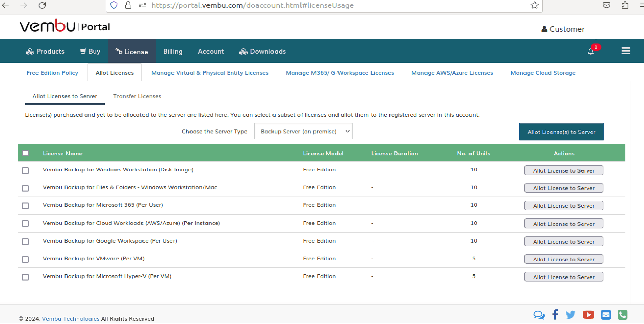Check Google Workspace (Per User) license row
Viewport: 644px width, 324px height.
25,242
